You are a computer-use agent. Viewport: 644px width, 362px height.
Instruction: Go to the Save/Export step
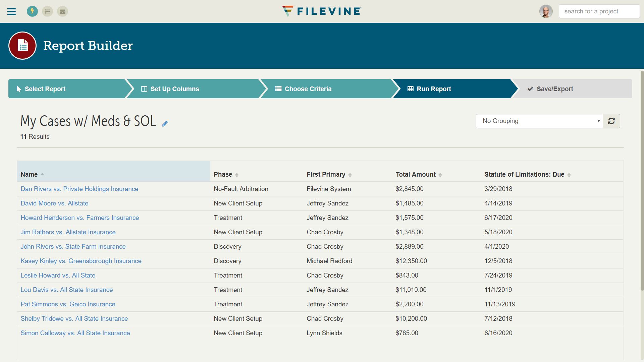[554, 89]
